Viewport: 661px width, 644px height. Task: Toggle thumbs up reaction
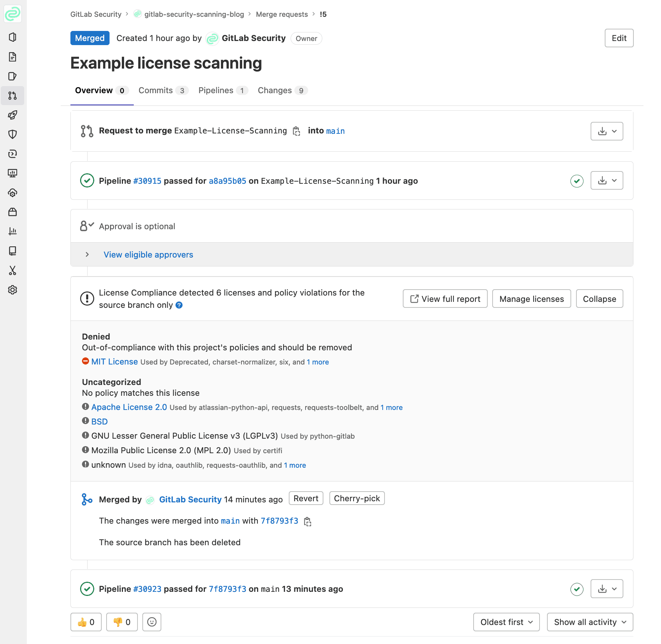coord(86,622)
